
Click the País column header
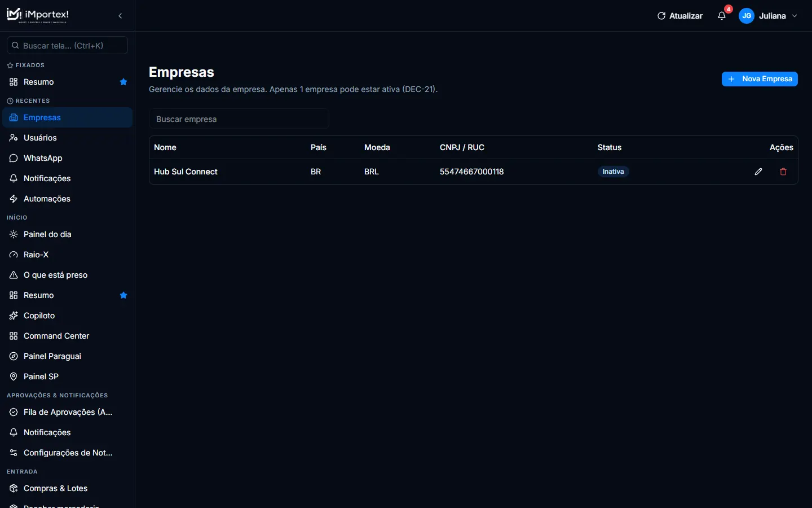tap(319, 147)
